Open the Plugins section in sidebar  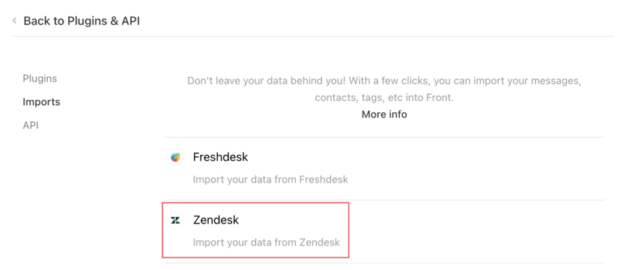tap(40, 79)
